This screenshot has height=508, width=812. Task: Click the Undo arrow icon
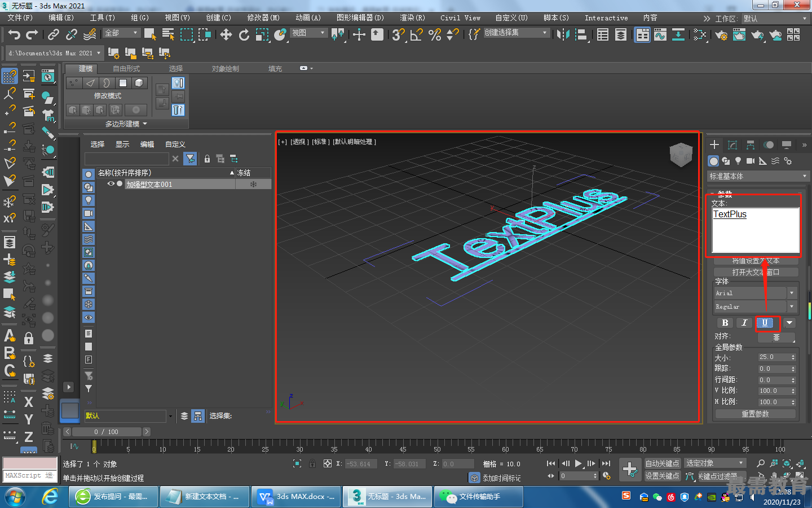click(14, 35)
